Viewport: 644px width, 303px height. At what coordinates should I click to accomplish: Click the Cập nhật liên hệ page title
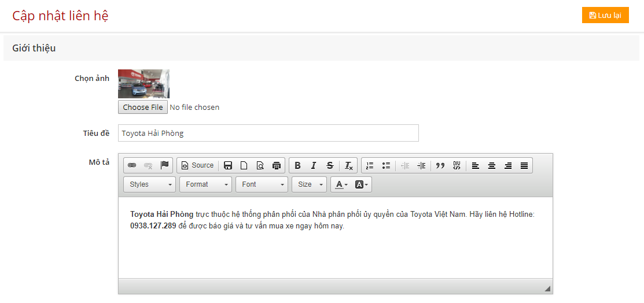pyautogui.click(x=60, y=16)
